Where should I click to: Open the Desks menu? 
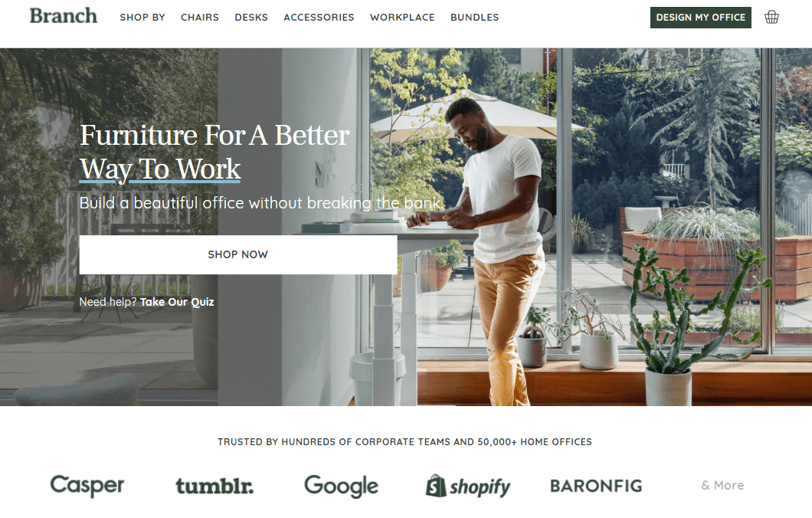(x=251, y=17)
